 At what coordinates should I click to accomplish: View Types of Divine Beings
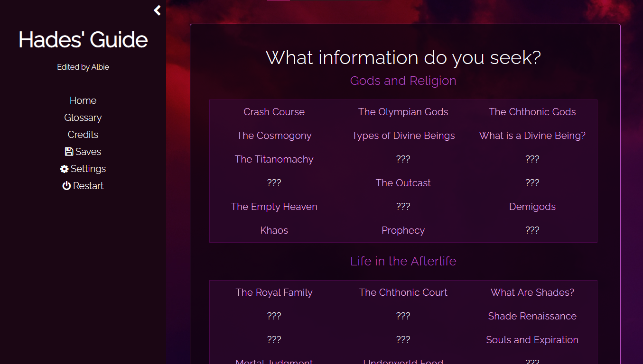click(403, 136)
